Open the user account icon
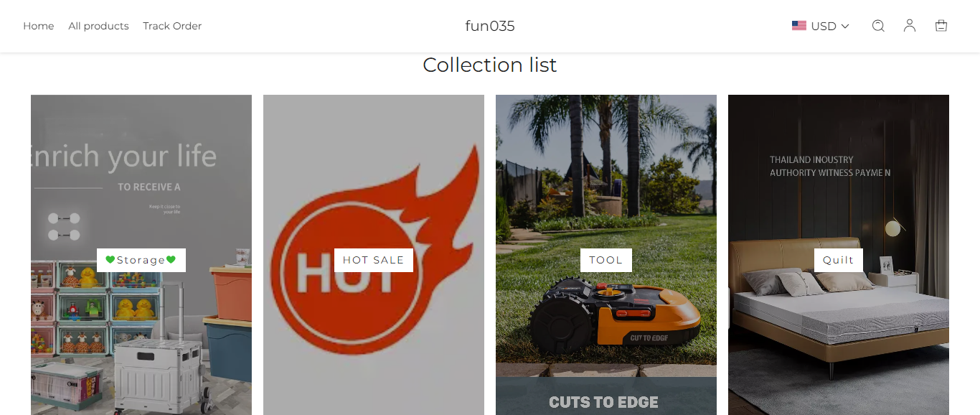This screenshot has width=980, height=415. click(x=910, y=26)
